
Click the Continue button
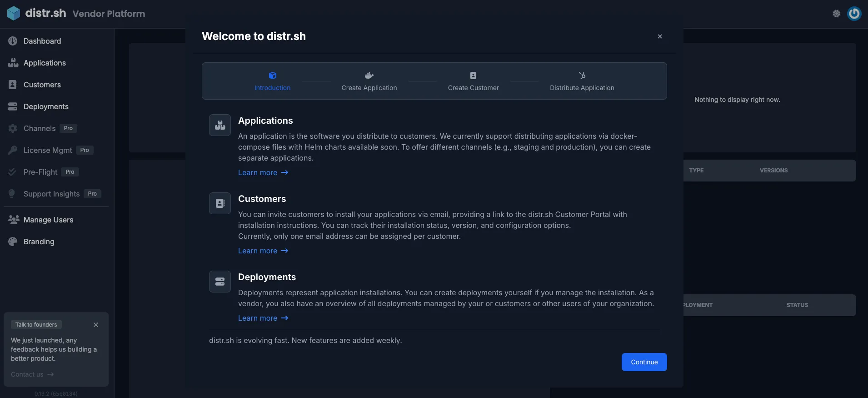[644, 362]
